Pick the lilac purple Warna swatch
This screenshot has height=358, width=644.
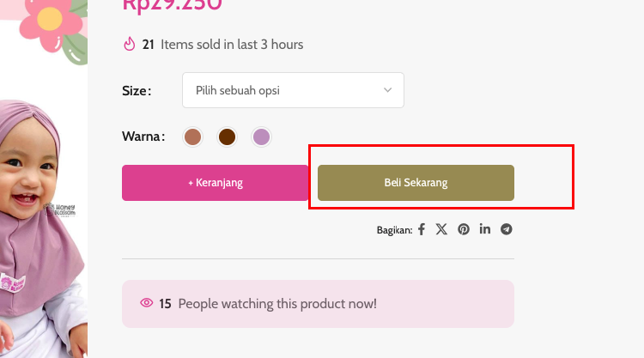point(261,137)
